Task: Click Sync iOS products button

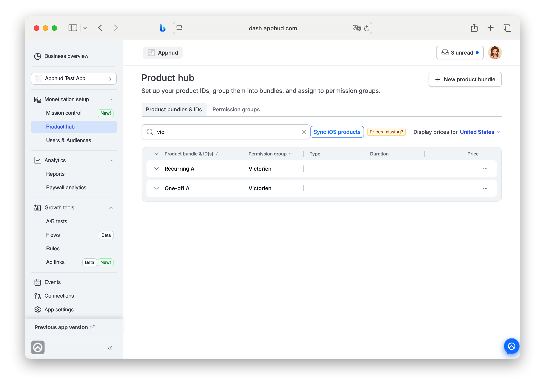Action: (x=337, y=132)
